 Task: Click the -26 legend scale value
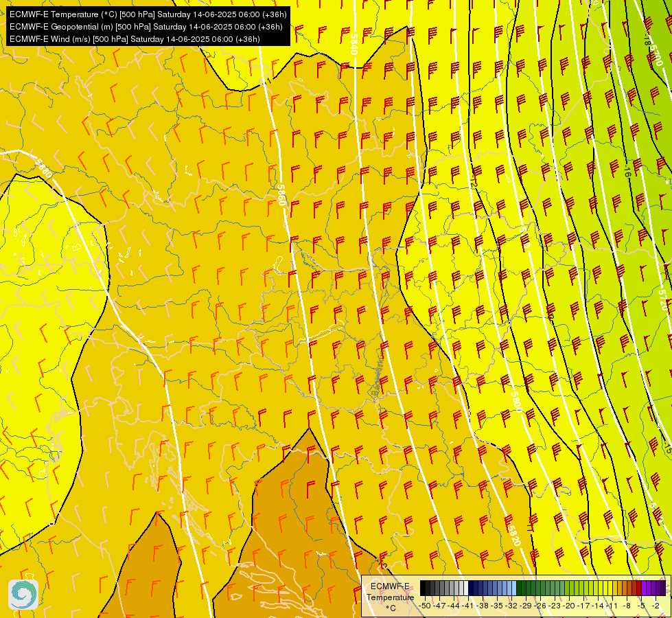[x=540, y=606]
